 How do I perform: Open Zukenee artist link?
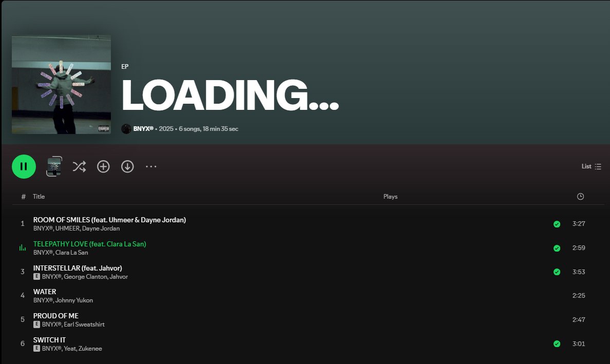tap(90, 349)
